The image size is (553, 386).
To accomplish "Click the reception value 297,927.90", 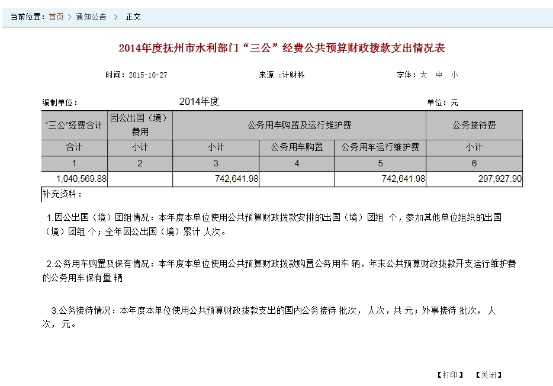I will click(500, 179).
